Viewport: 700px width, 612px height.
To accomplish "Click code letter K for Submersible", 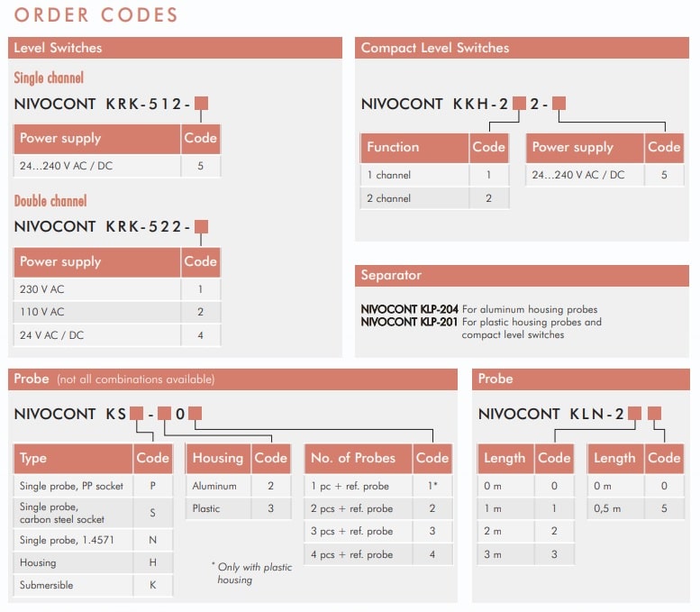I will tap(152, 585).
